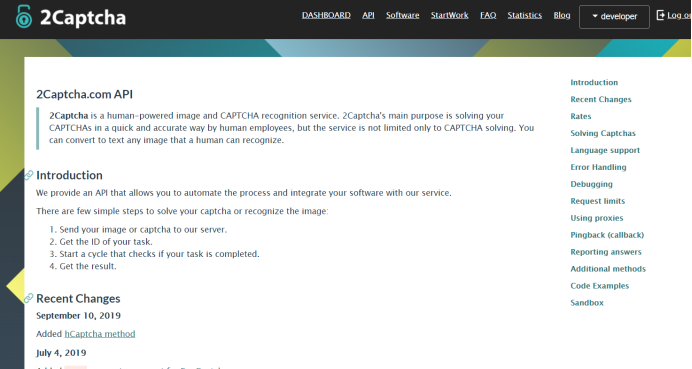
Task: Jump to Code Examples in the sidebar
Action: (x=599, y=286)
